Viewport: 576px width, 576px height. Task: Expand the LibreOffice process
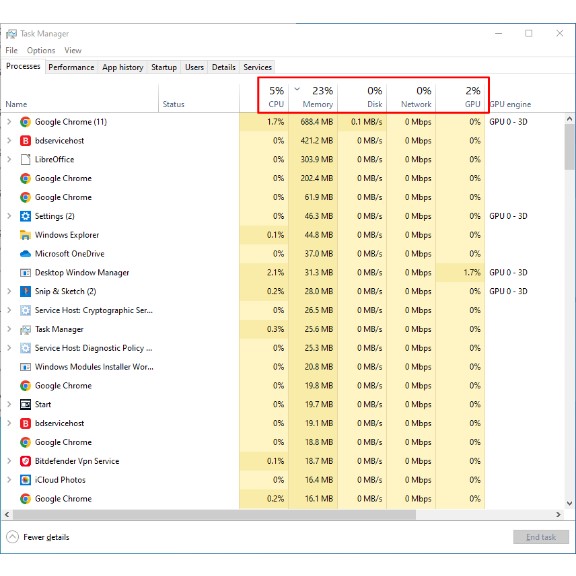(x=9, y=159)
